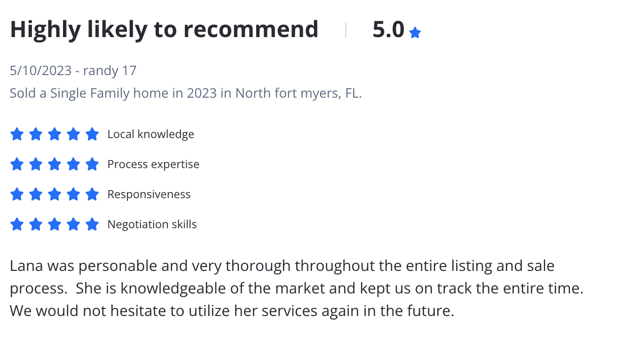Click the review date 5/10/2023
This screenshot has height=339, width=644.
[41, 71]
